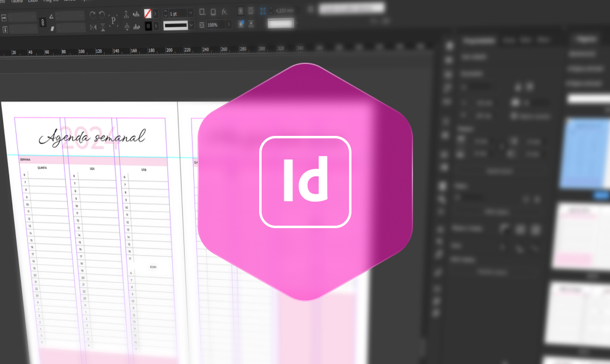Click the corner options icon in the Control panel
The height and width of the screenshot is (364, 610).
pyautogui.click(x=202, y=11)
